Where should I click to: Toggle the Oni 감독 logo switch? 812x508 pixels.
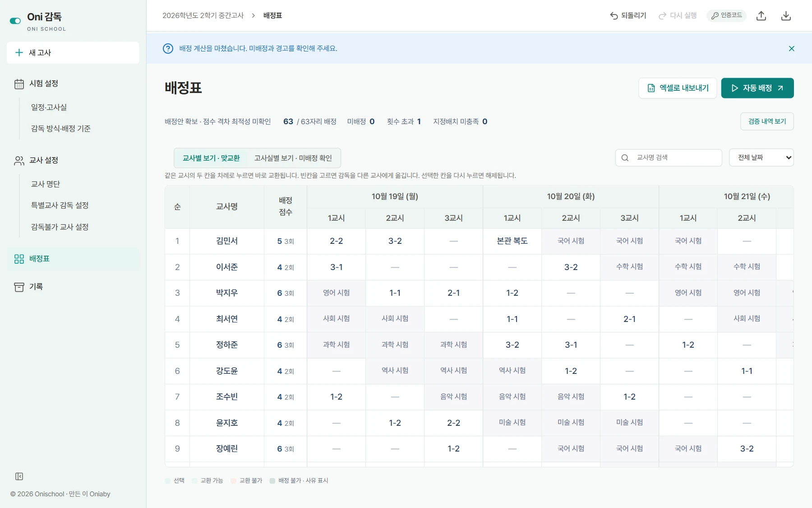pyautogui.click(x=15, y=21)
